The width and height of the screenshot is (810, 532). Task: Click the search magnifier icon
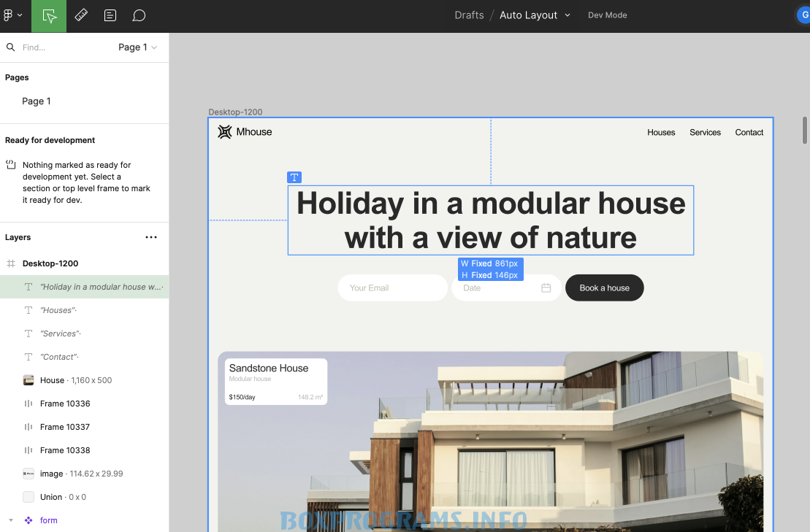[10, 47]
